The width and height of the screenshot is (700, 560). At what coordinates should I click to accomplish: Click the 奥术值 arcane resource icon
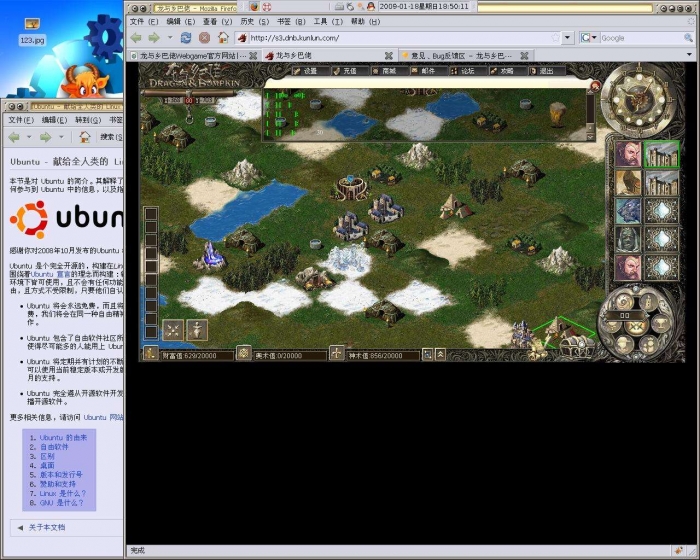(x=243, y=353)
